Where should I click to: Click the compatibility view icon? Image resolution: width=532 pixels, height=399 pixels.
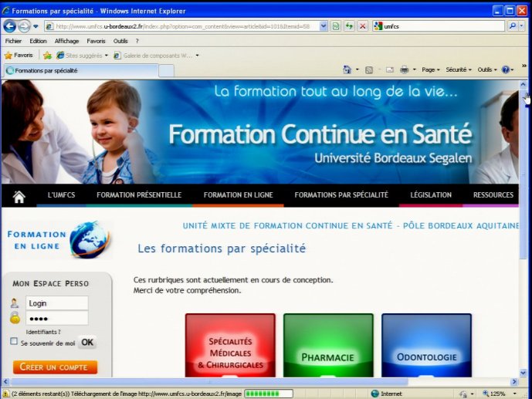tap(336, 26)
